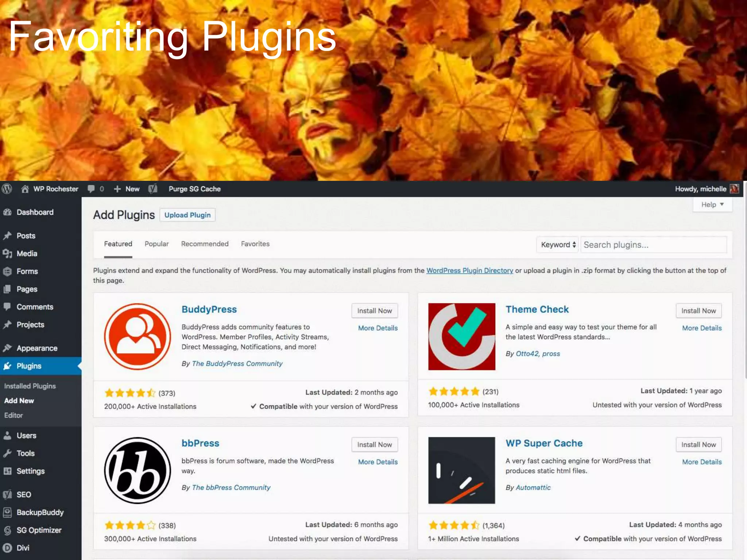Image resolution: width=747 pixels, height=560 pixels.
Task: Click the Plugins plug icon in the sidebar
Action: pos(7,366)
